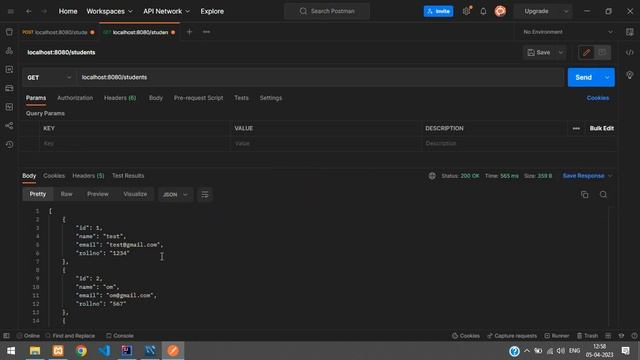Open the settings gear icon

tap(467, 11)
